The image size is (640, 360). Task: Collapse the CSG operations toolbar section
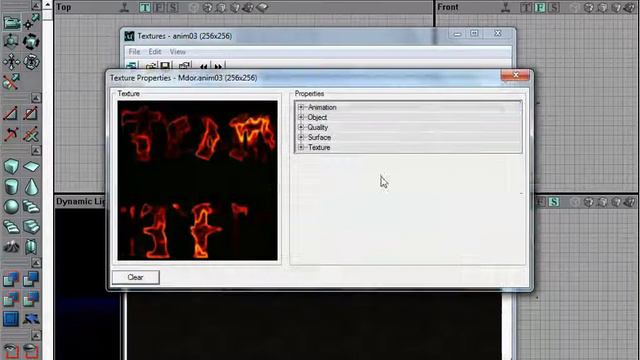click(36, 263)
